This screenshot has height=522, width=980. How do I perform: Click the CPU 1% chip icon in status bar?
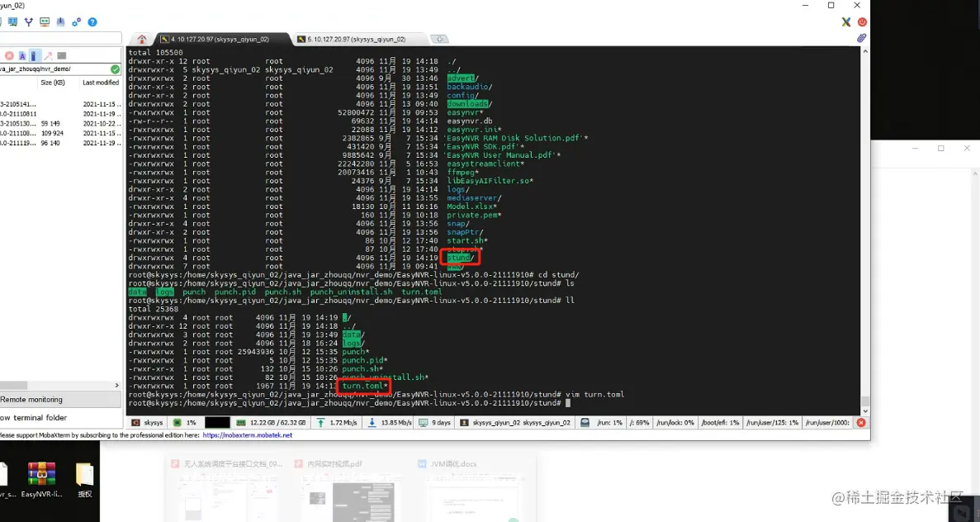pyautogui.click(x=178, y=423)
